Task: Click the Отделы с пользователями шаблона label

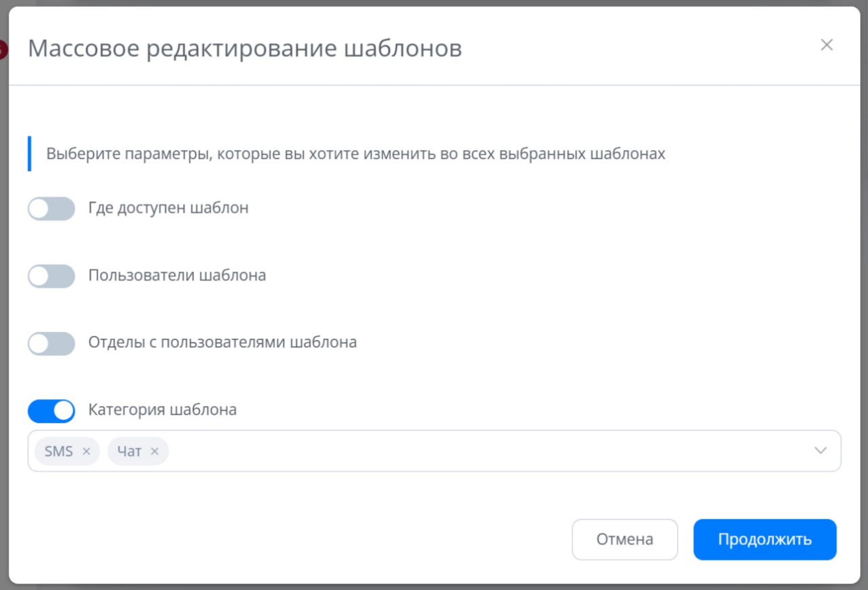Action: tap(223, 342)
